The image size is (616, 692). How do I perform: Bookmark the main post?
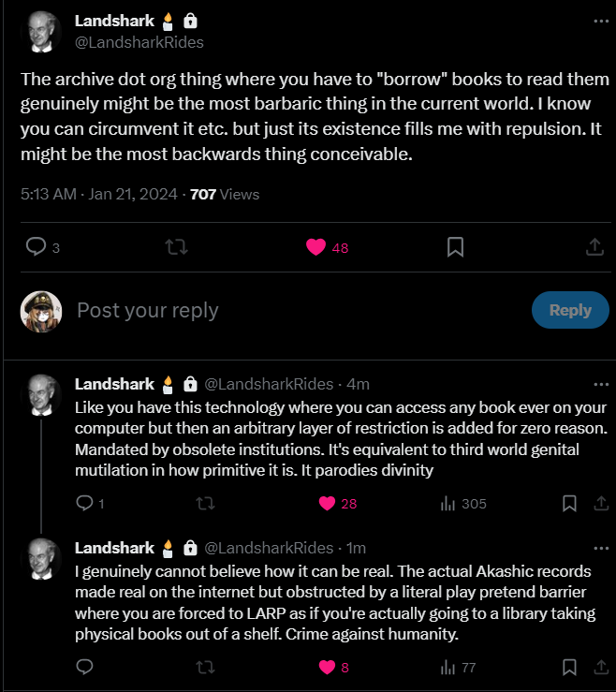455,246
